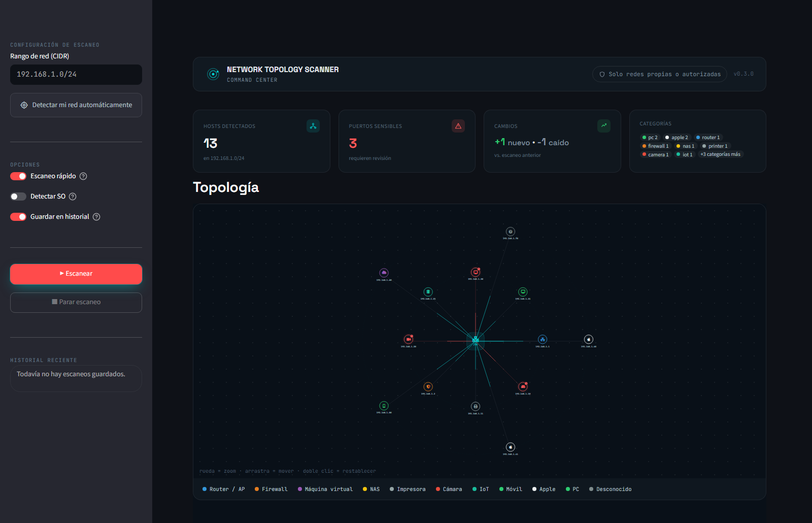This screenshot has width=812, height=523.
Task: Click the Hosts Detectados network icon
Action: [x=313, y=126]
